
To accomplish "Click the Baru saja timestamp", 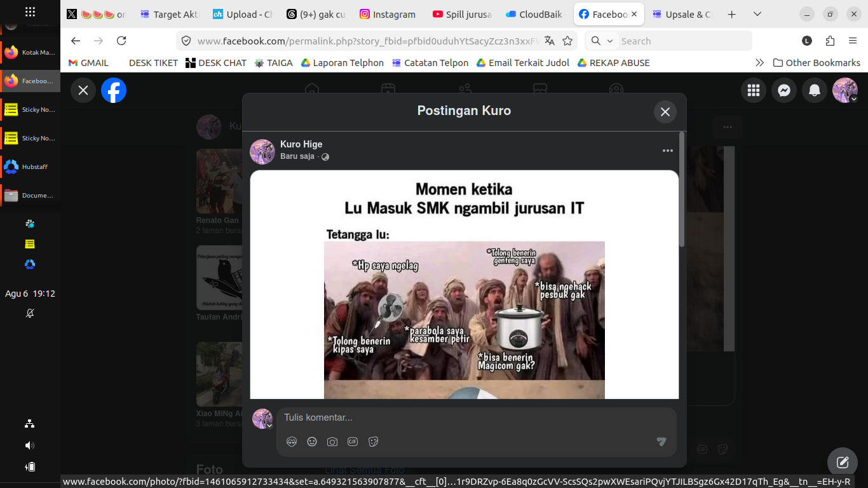I will pyautogui.click(x=297, y=156).
